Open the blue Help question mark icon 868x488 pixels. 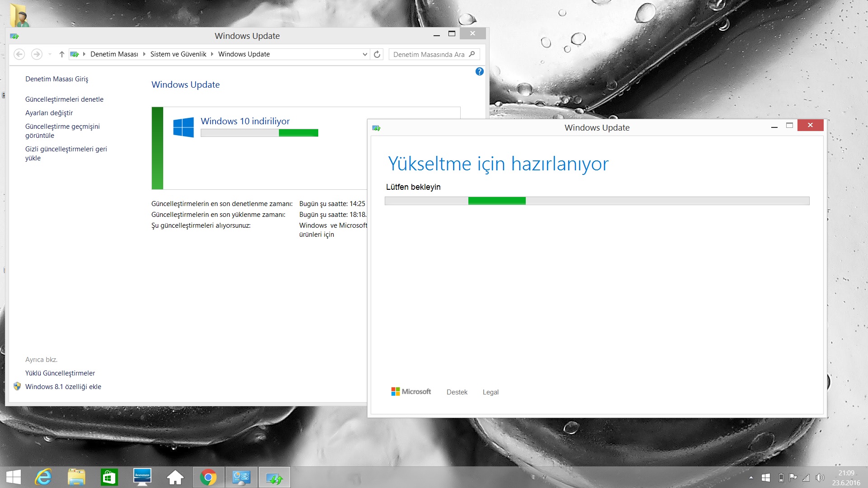(x=480, y=71)
